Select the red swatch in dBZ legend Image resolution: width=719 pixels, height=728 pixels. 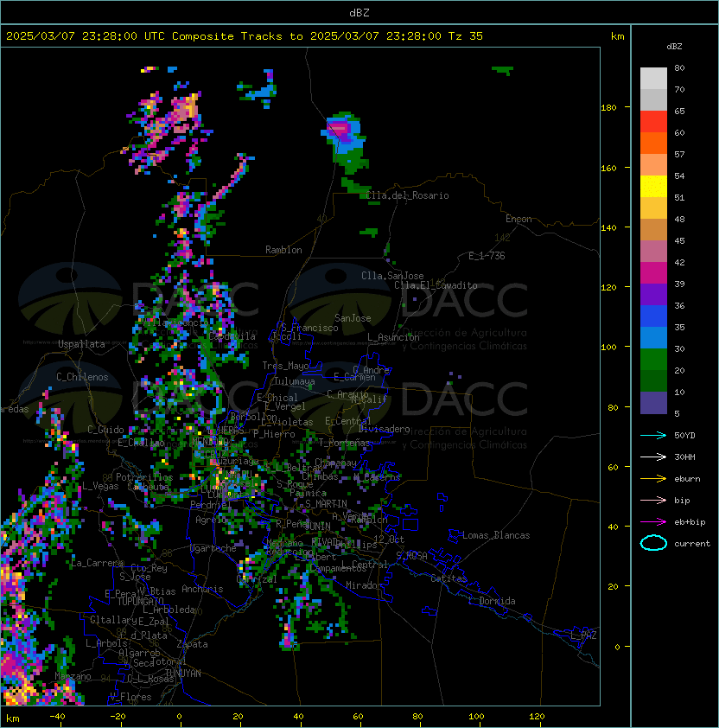coord(653,122)
